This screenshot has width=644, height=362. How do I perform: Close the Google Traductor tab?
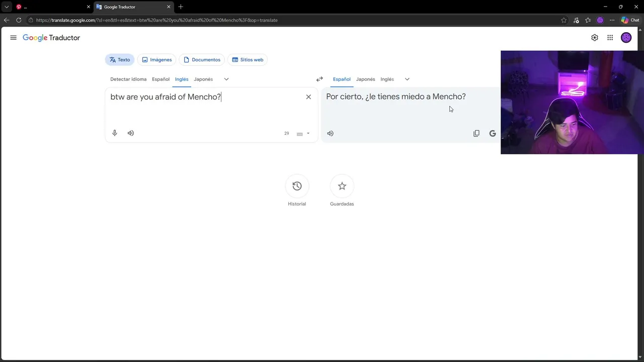[x=169, y=7]
